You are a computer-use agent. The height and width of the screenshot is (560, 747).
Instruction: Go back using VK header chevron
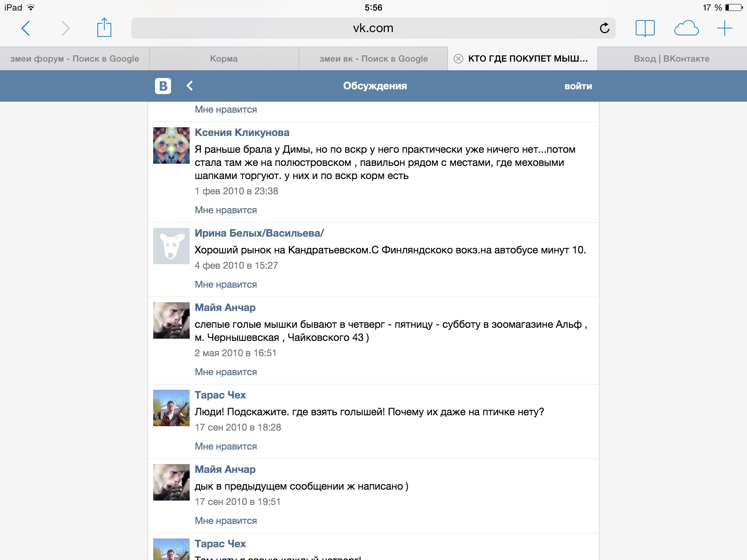(x=190, y=86)
